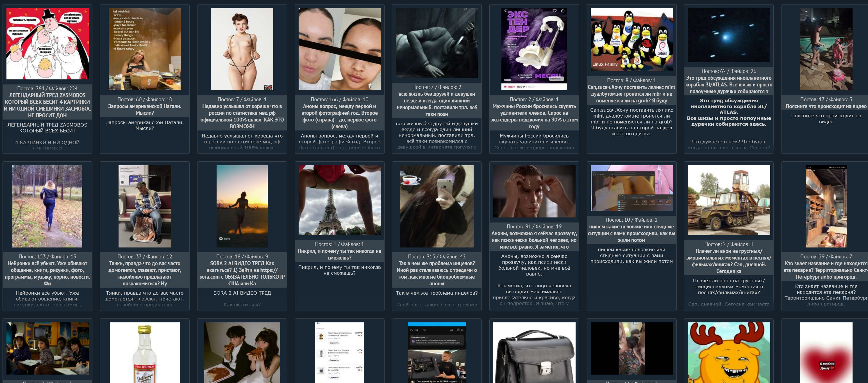Open the ZASMOBOS cartoon thread thumbnail

point(47,44)
